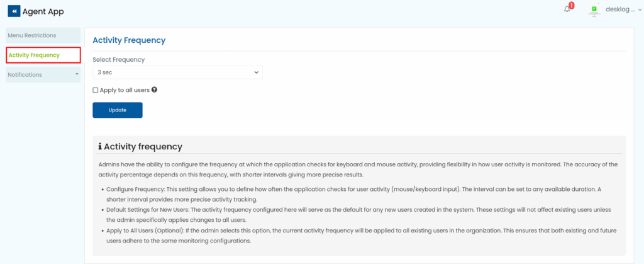Enable the Apply to all users checkbox
The height and width of the screenshot is (264, 644).
pos(96,90)
